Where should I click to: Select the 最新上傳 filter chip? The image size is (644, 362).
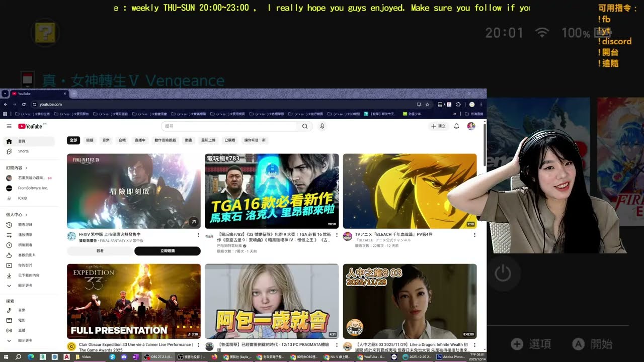click(208, 140)
